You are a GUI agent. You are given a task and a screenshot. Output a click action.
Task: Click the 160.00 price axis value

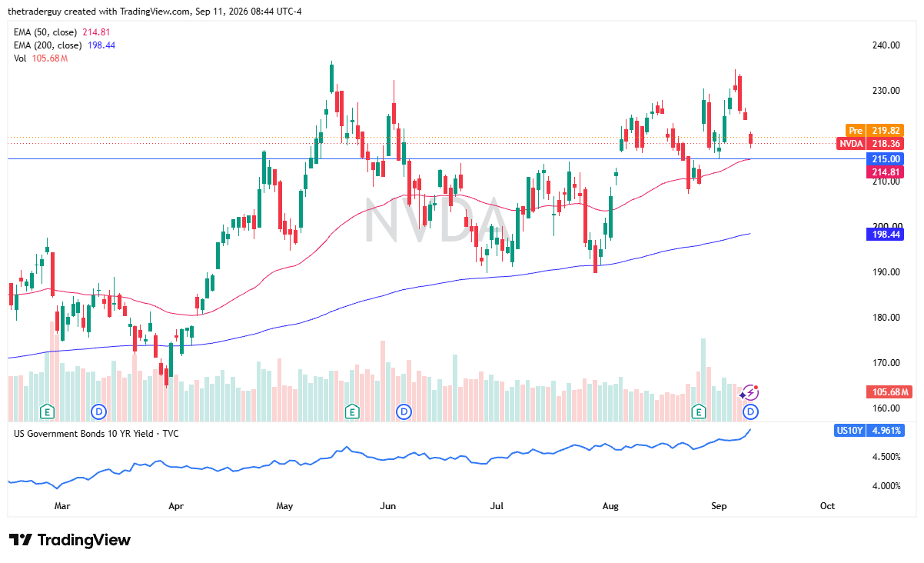886,408
